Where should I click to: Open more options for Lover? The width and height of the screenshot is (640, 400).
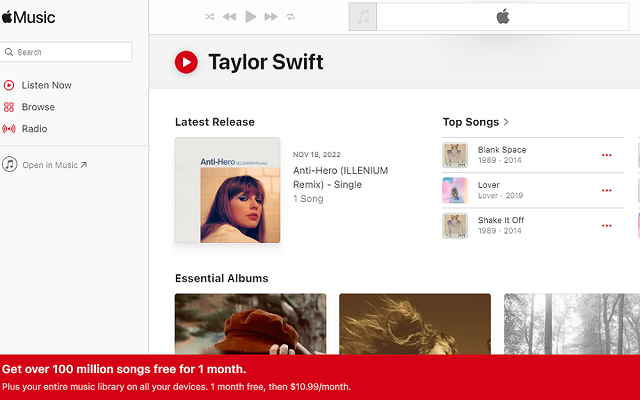tap(607, 190)
